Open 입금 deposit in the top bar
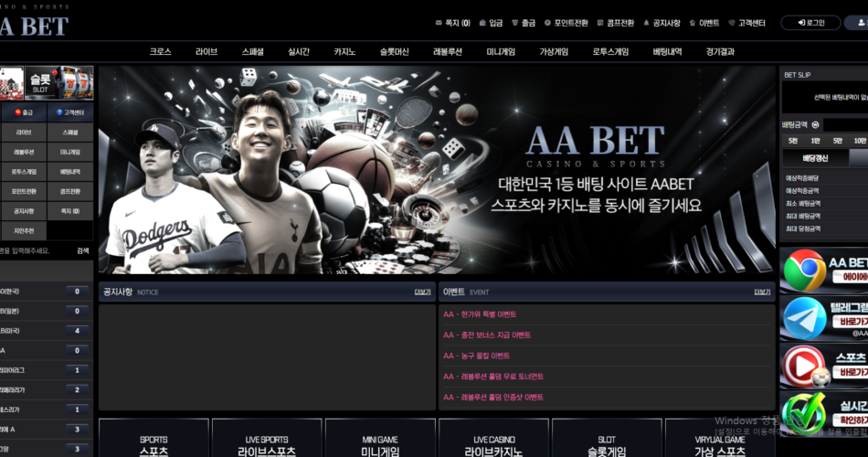The width and height of the screenshot is (868, 457). (491, 23)
